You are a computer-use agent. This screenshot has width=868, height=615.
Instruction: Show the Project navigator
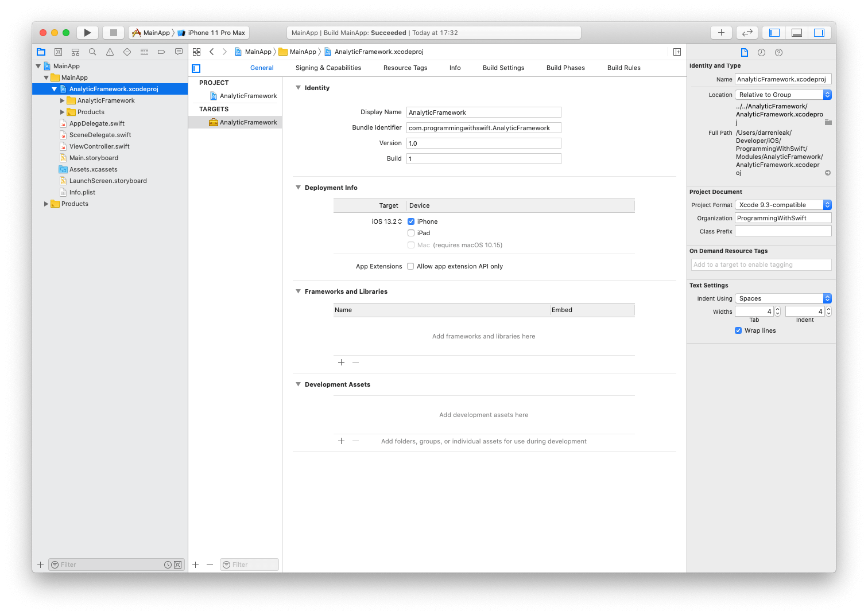41,52
